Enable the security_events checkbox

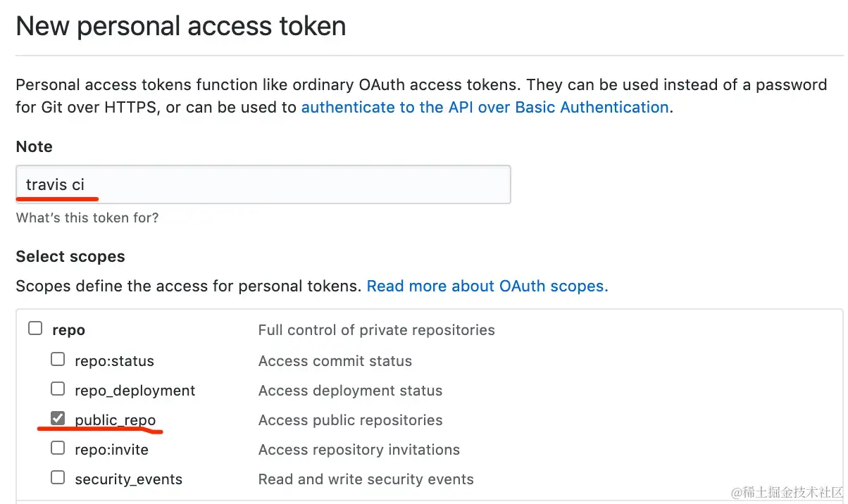coord(58,478)
